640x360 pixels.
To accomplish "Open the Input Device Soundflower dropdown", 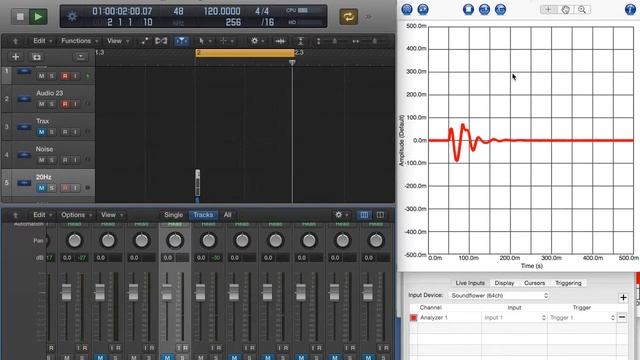I will 499,295.
